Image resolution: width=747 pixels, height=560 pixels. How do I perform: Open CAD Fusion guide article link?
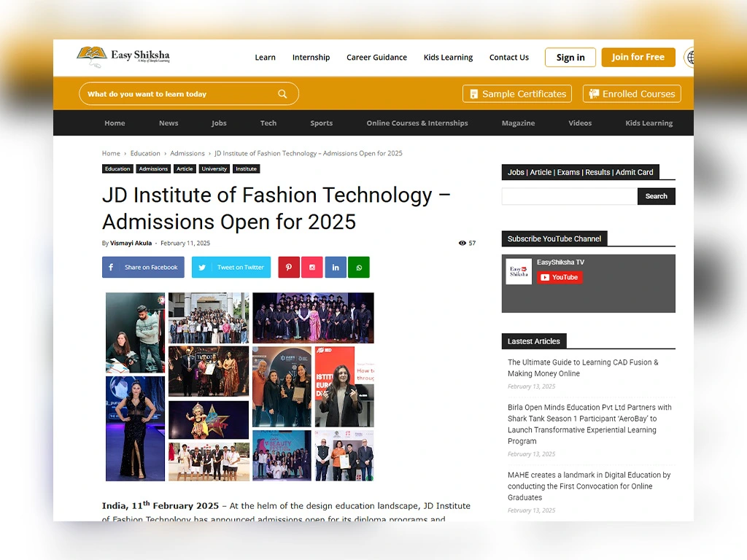(x=583, y=367)
